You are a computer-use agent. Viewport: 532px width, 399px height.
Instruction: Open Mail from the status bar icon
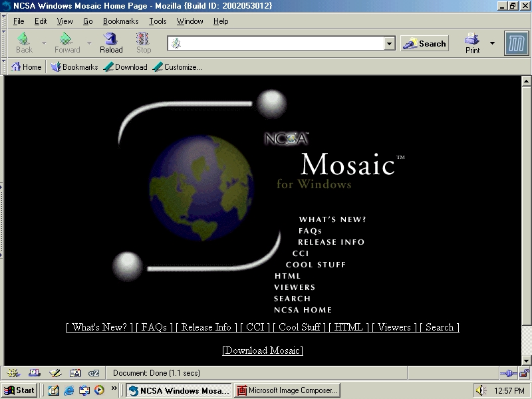[35, 374]
